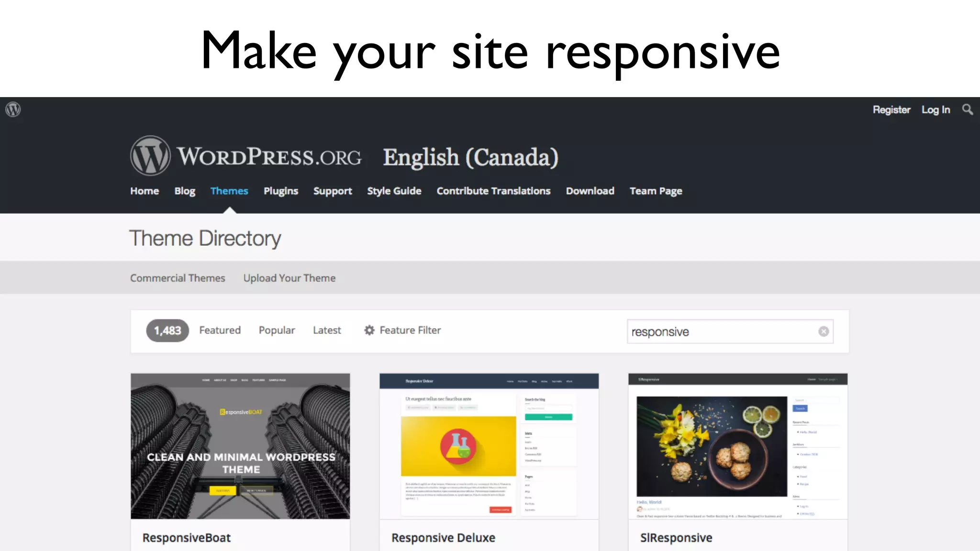Select the Featured themes tab

point(220,331)
